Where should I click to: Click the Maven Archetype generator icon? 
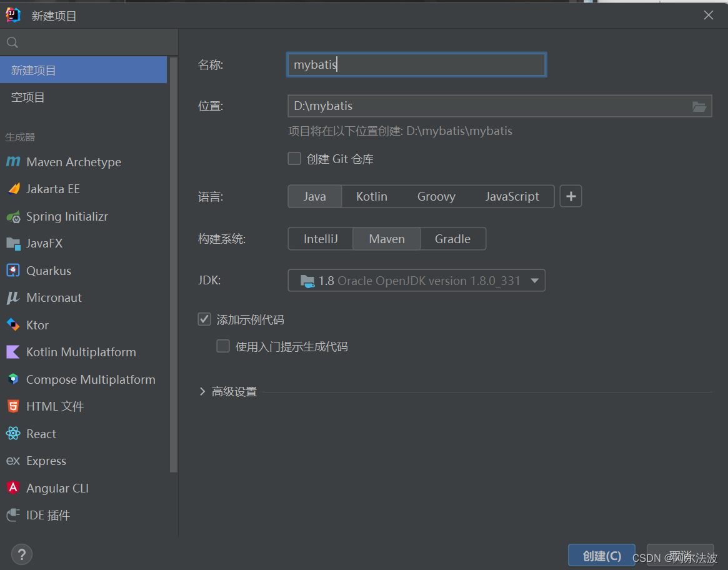pyautogui.click(x=13, y=162)
